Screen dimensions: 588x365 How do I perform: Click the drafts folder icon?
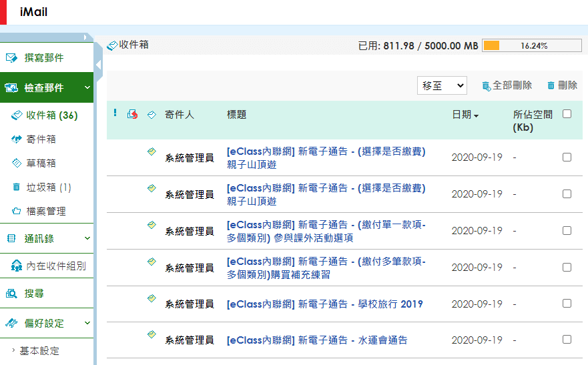17,163
